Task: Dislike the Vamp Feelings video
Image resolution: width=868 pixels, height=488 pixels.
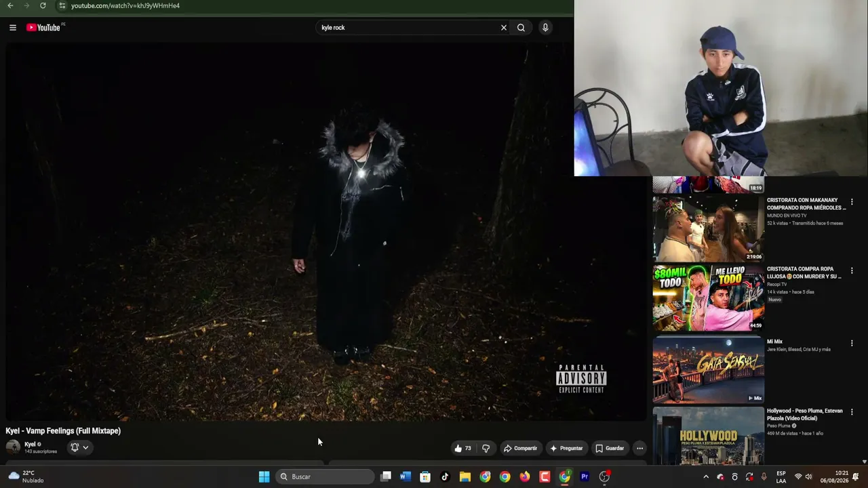Action: [x=486, y=448]
